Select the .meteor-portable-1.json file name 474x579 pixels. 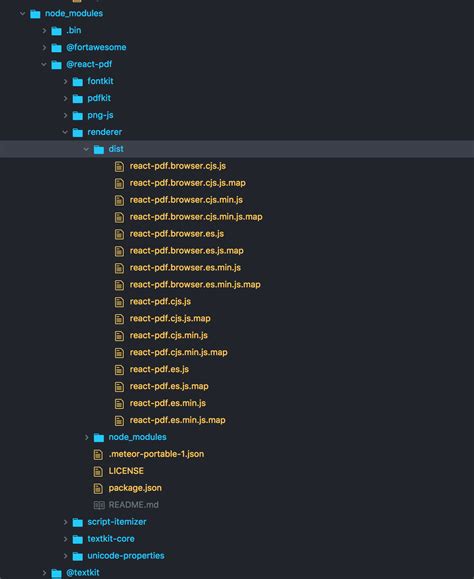[x=156, y=454]
